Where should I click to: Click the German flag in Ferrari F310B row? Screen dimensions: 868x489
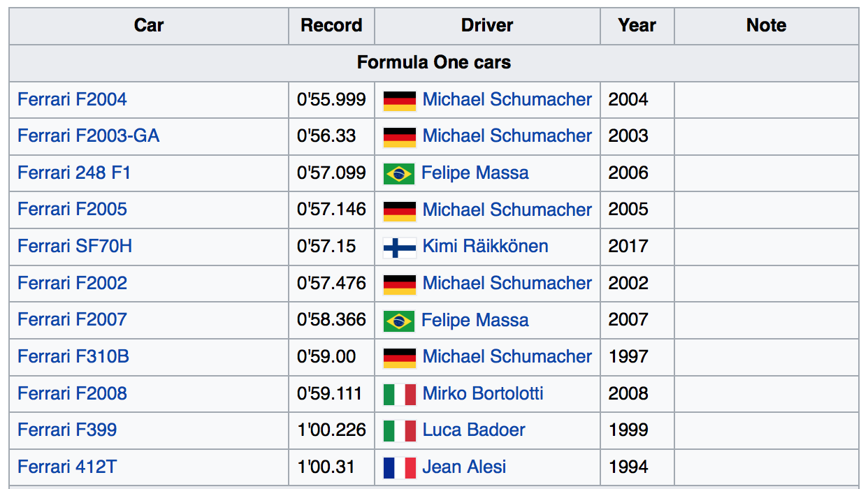point(400,357)
